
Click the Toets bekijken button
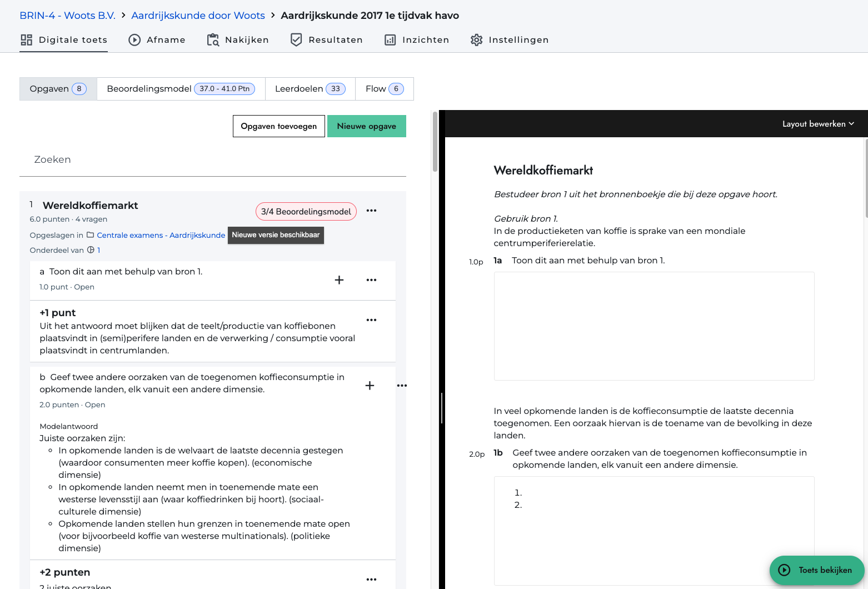(817, 570)
